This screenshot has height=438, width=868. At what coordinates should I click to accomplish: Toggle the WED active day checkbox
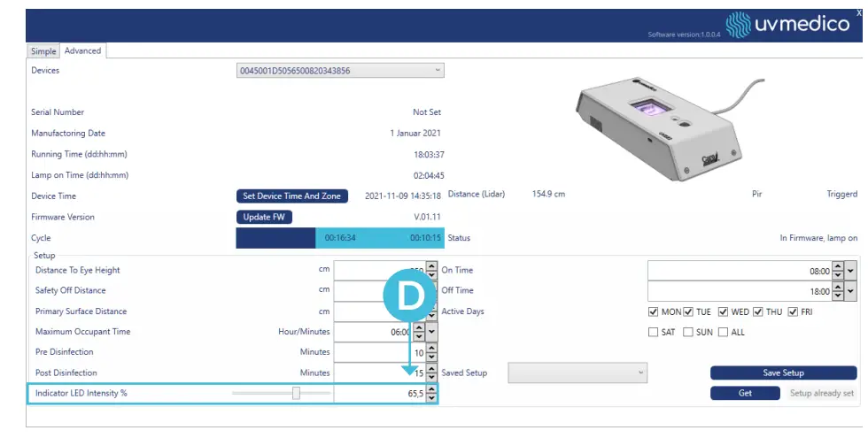click(x=723, y=311)
